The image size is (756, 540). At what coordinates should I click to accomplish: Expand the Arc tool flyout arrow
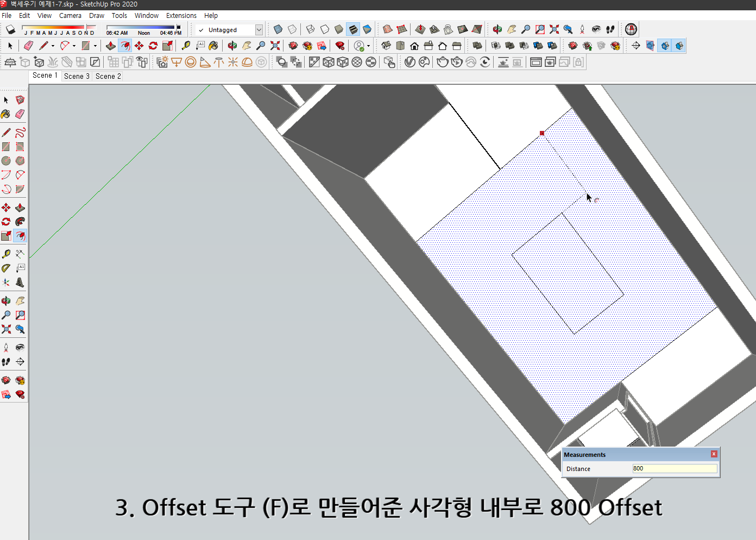point(73,46)
